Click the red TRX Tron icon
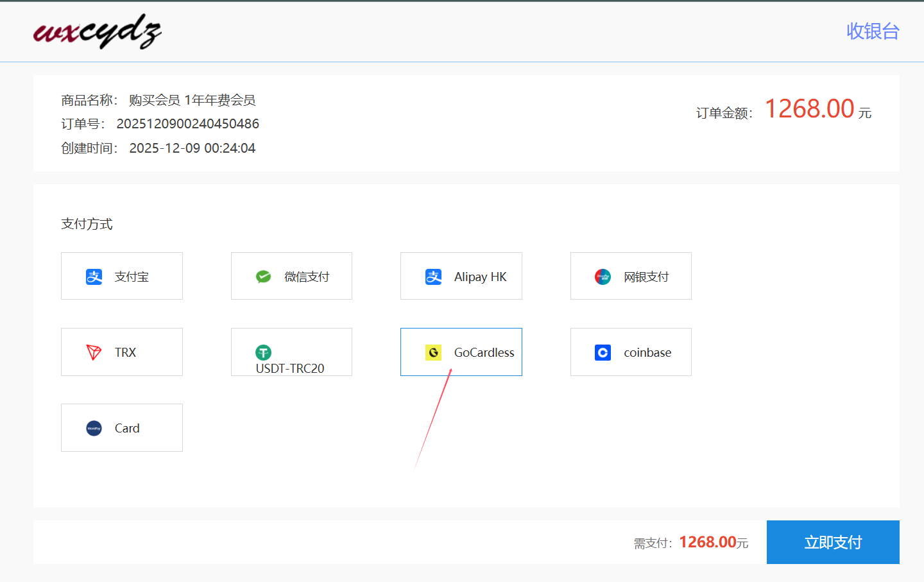This screenshot has width=924, height=582. (x=94, y=352)
